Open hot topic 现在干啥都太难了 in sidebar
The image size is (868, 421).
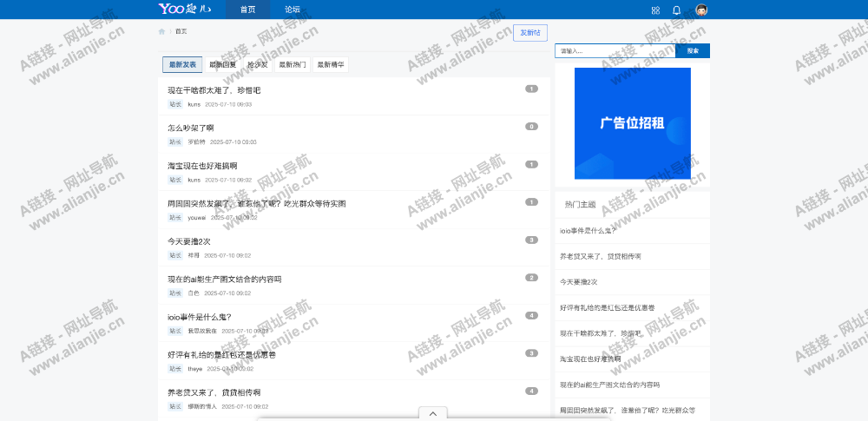point(601,333)
